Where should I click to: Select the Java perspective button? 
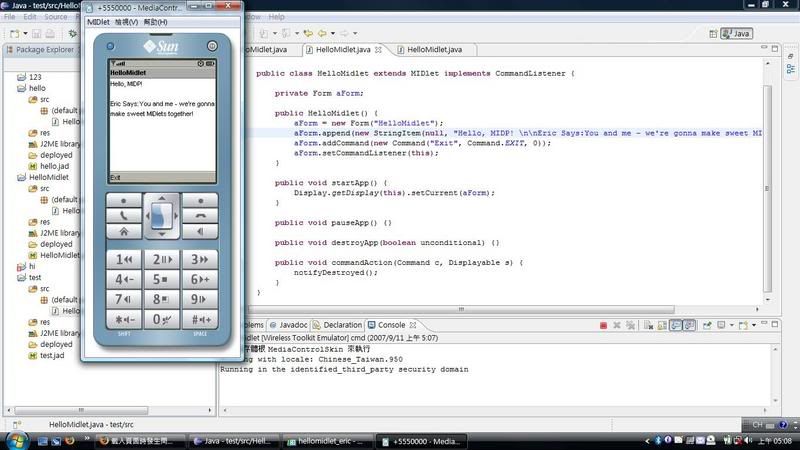[736, 33]
